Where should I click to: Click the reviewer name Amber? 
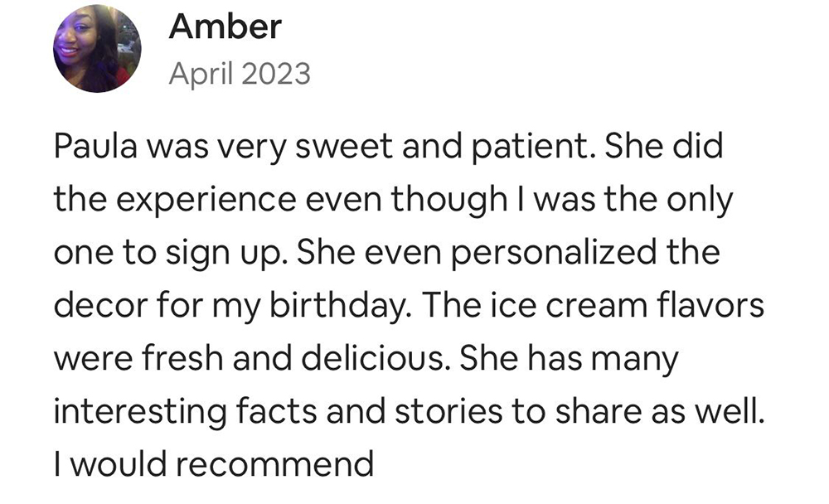pyautogui.click(x=225, y=27)
